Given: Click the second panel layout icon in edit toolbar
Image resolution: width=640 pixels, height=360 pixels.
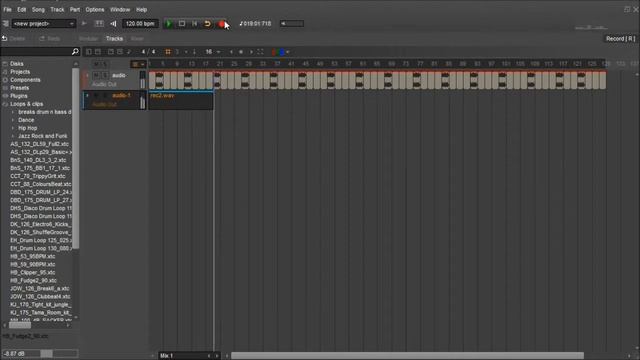Looking at the screenshot, I should tap(98, 52).
